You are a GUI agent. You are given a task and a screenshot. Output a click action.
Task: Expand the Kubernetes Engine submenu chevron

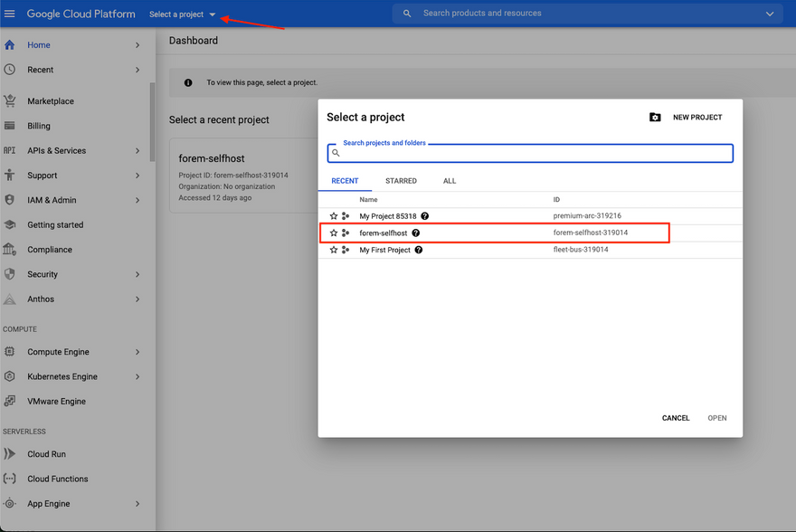(137, 376)
